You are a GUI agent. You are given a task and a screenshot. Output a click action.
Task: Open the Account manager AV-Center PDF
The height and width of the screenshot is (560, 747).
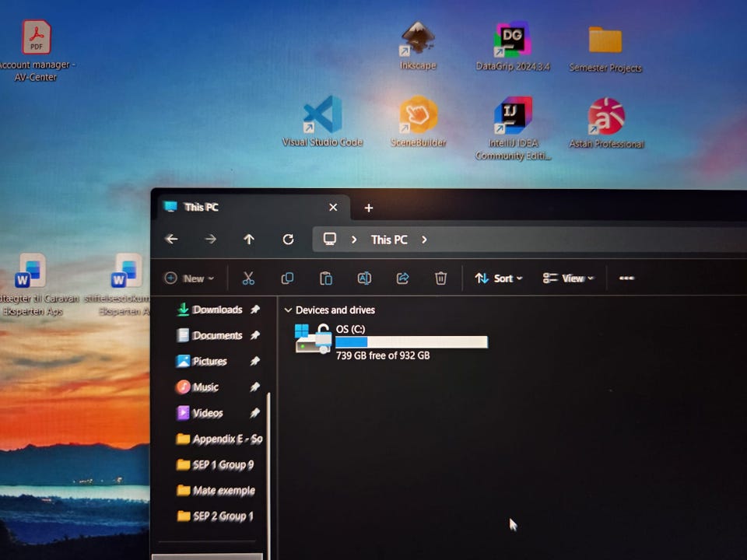click(37, 51)
